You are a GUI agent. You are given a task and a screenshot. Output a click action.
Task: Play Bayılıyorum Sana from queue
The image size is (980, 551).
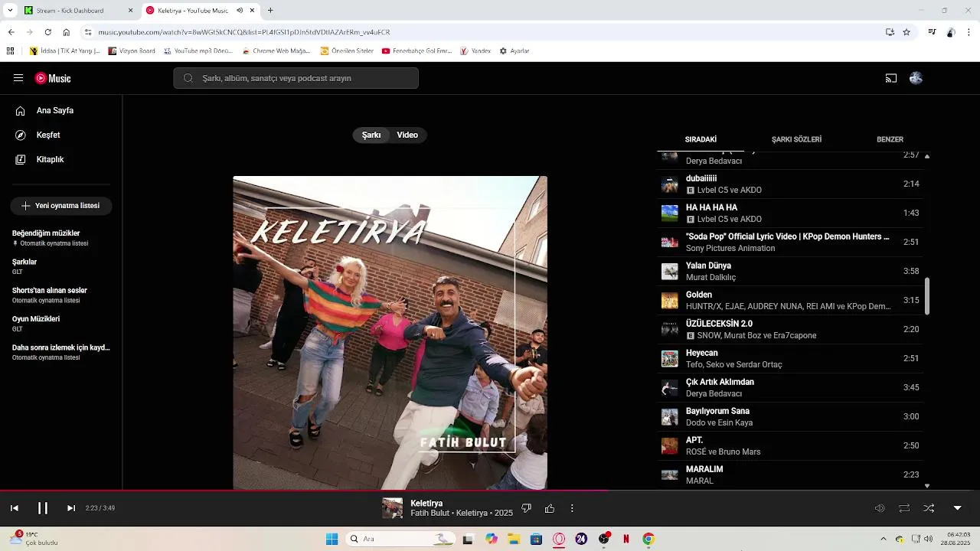point(790,417)
